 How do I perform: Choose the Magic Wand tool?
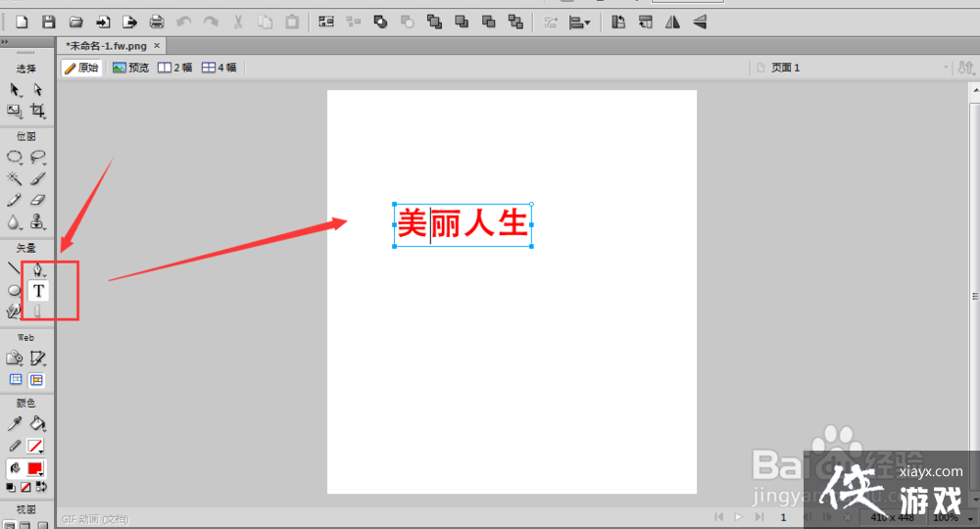point(15,178)
